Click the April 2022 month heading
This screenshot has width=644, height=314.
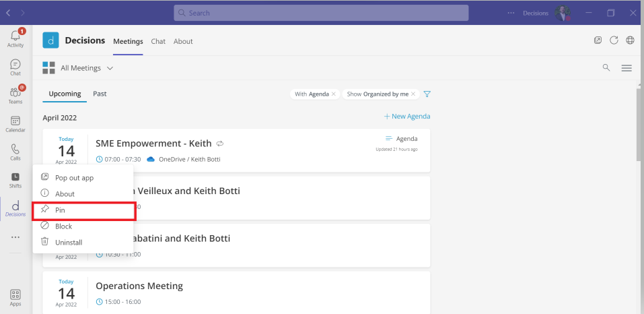tap(59, 118)
